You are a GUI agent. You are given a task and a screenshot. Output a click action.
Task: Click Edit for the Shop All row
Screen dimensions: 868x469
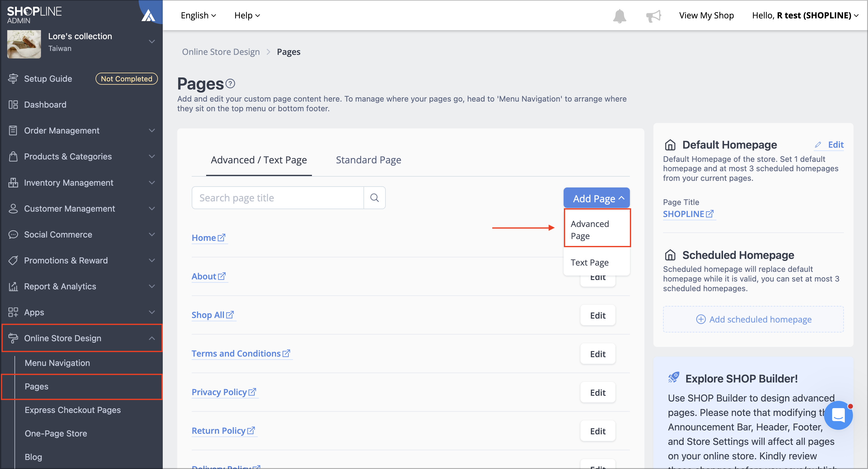[598, 315]
